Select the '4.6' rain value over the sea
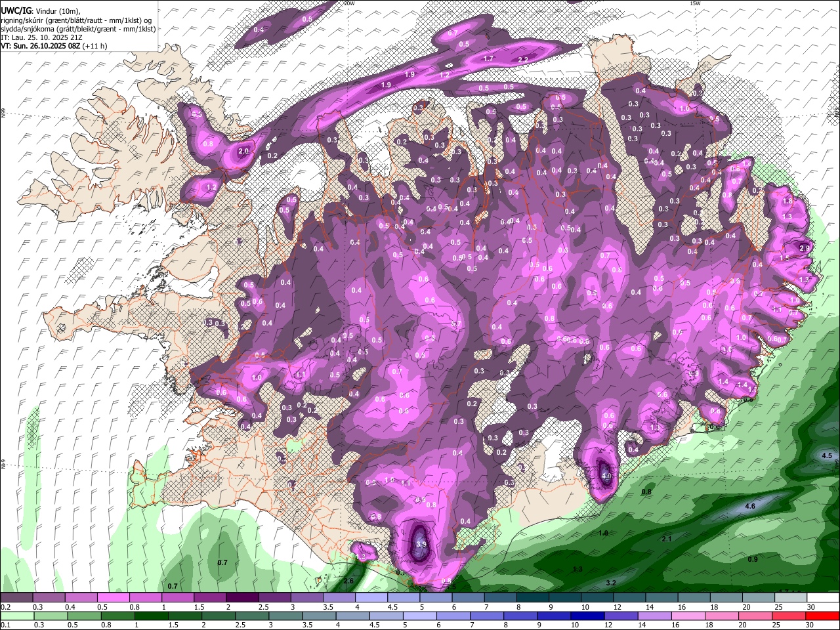Viewport: 840px width, 630px height. [x=750, y=507]
